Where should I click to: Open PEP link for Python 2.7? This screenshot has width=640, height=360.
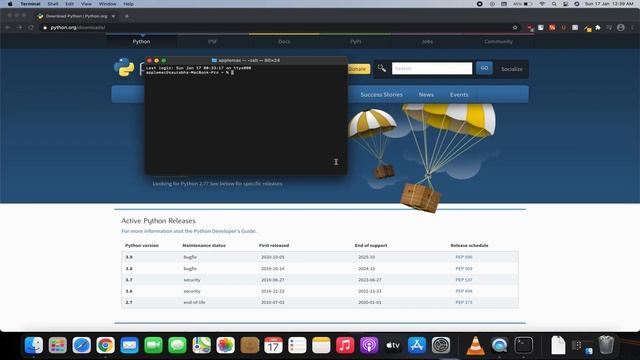[x=464, y=302]
